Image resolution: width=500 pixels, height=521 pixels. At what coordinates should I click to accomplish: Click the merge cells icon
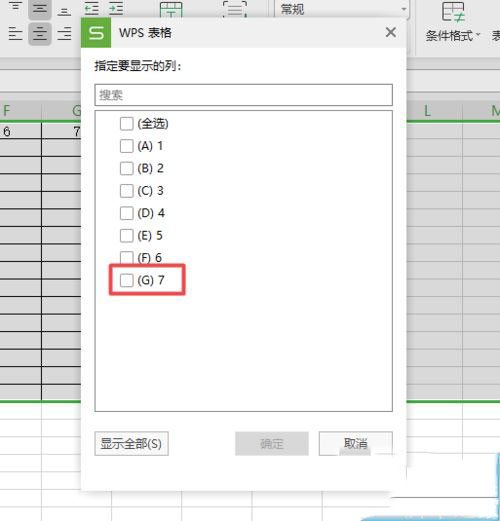(171, 9)
